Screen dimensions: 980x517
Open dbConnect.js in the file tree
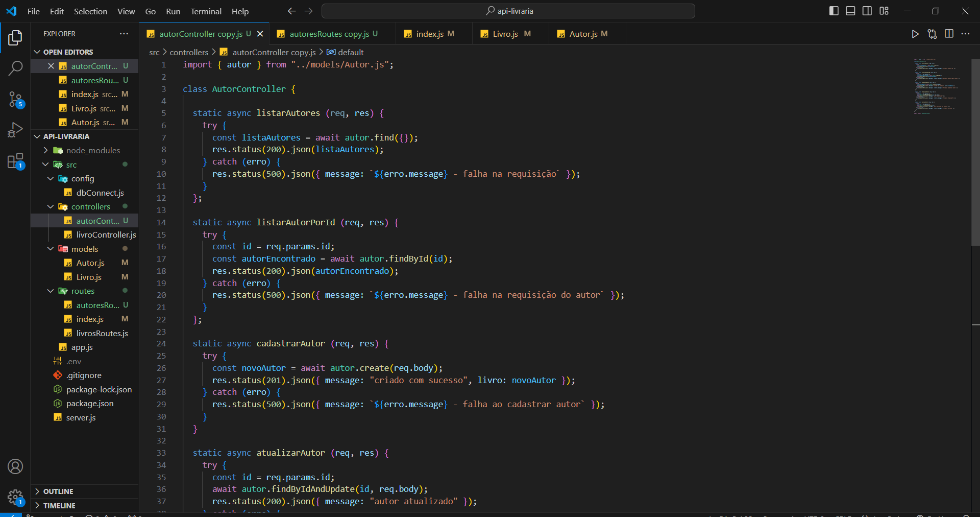coord(84,193)
